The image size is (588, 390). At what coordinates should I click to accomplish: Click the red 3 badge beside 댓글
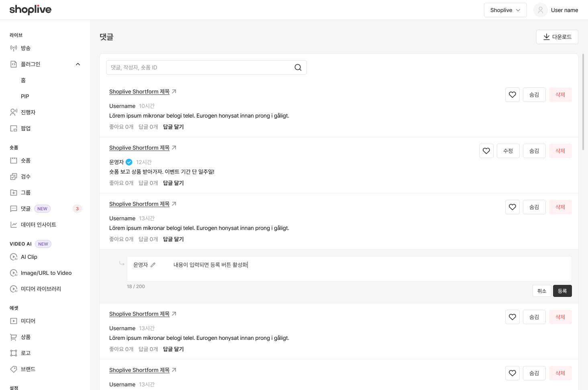77,209
